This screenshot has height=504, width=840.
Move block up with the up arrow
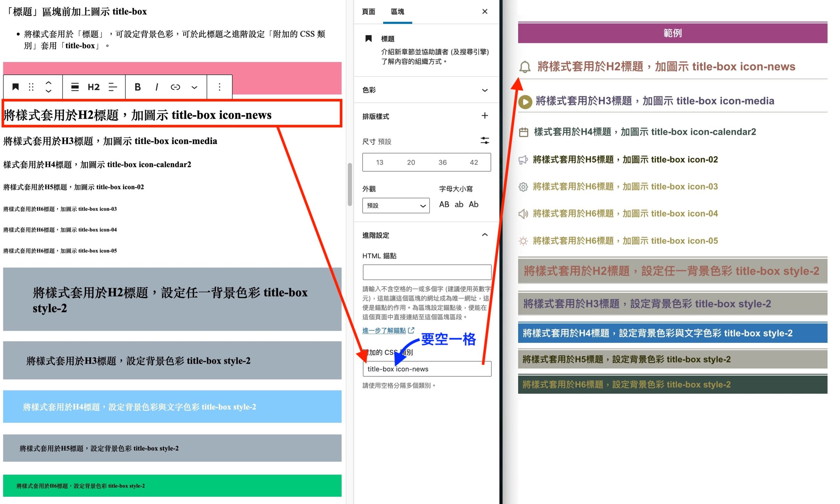point(49,83)
